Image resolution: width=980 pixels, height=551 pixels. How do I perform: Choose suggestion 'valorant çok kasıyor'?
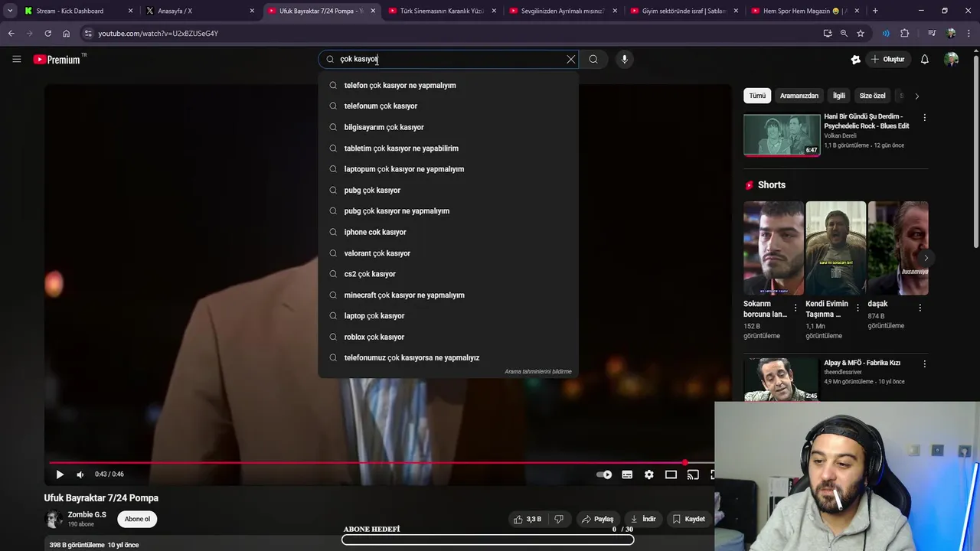[x=448, y=253]
